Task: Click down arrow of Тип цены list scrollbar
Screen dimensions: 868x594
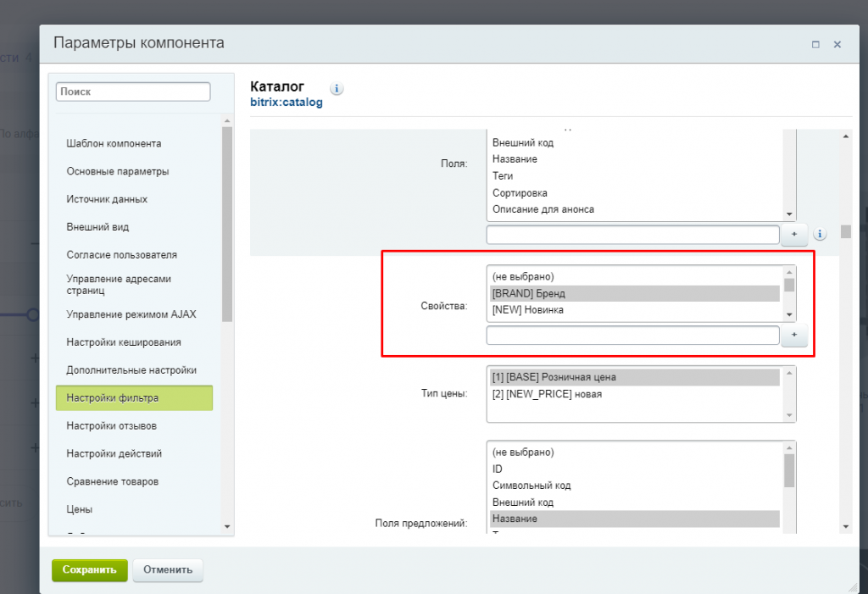Action: point(789,416)
